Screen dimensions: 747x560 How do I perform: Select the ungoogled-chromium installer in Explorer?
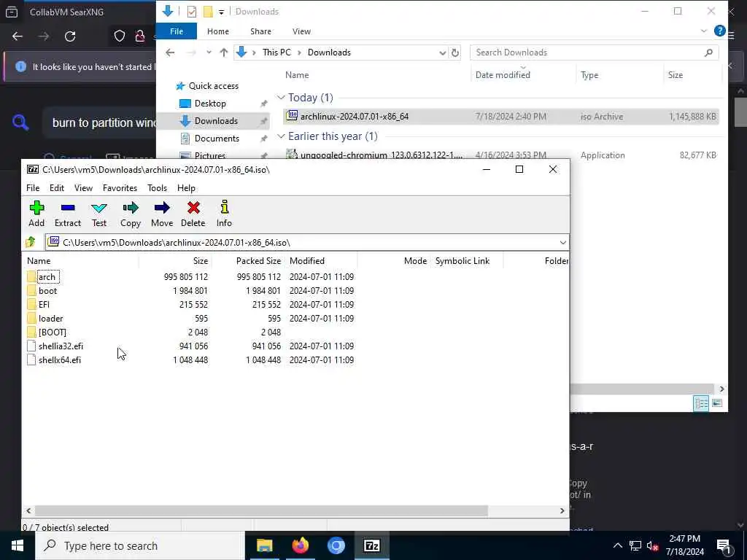[500, 155]
